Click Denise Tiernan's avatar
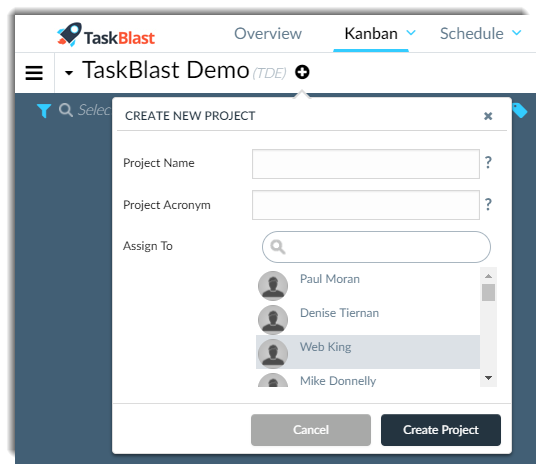536x464 pixels. tap(273, 319)
